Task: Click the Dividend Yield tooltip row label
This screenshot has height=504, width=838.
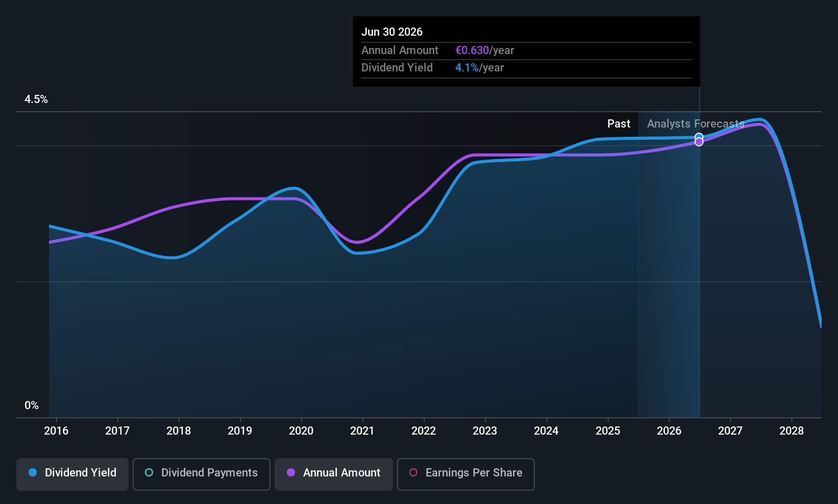Action: (397, 68)
